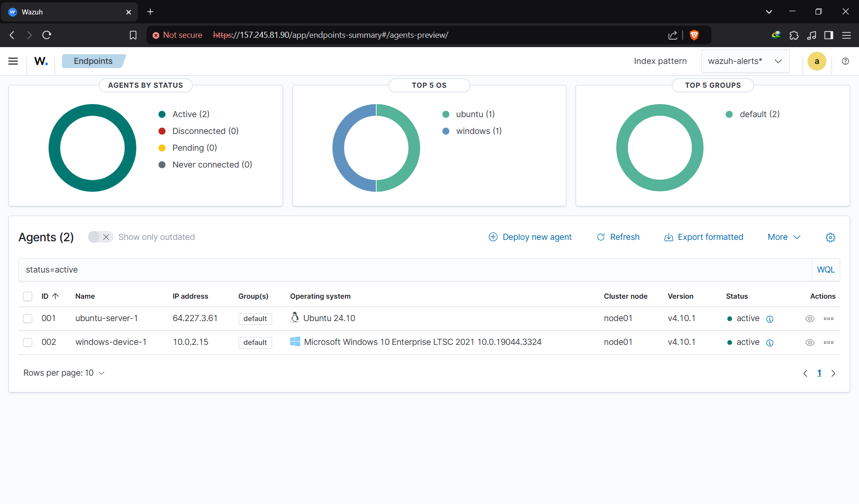Open new browser tab
Screen dimensions: 859x504
click(x=150, y=12)
